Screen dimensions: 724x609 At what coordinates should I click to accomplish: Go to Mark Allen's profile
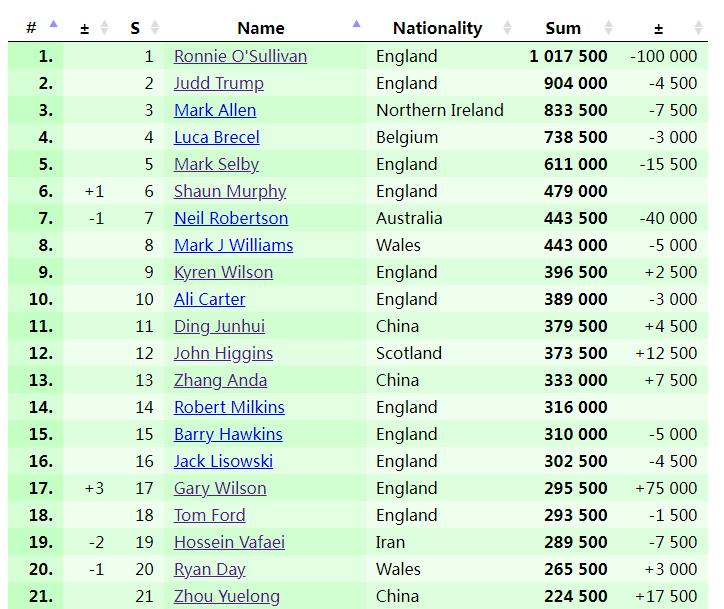[x=214, y=110]
